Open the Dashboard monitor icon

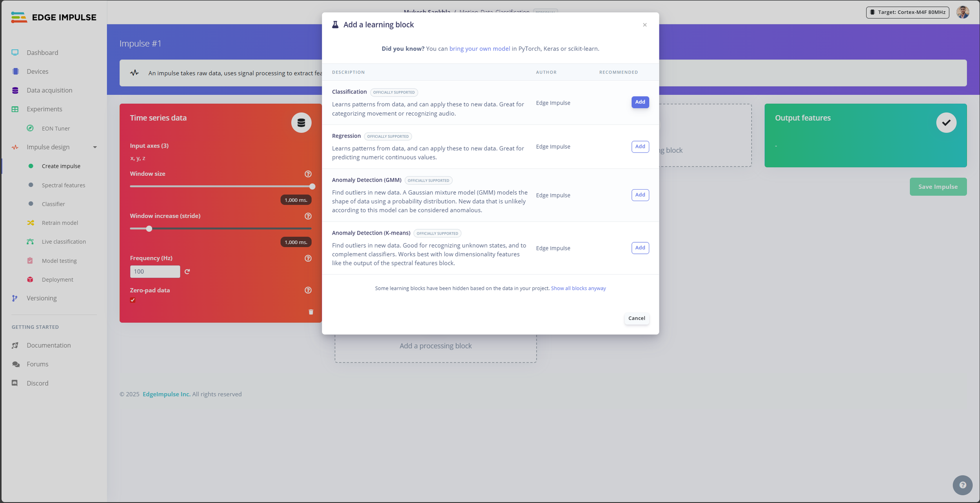15,52
